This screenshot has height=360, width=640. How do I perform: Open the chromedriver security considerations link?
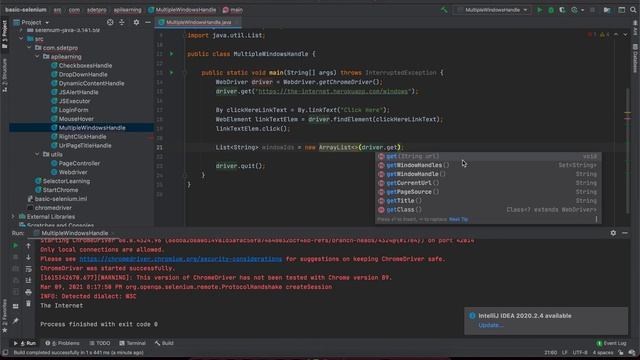tap(180, 259)
